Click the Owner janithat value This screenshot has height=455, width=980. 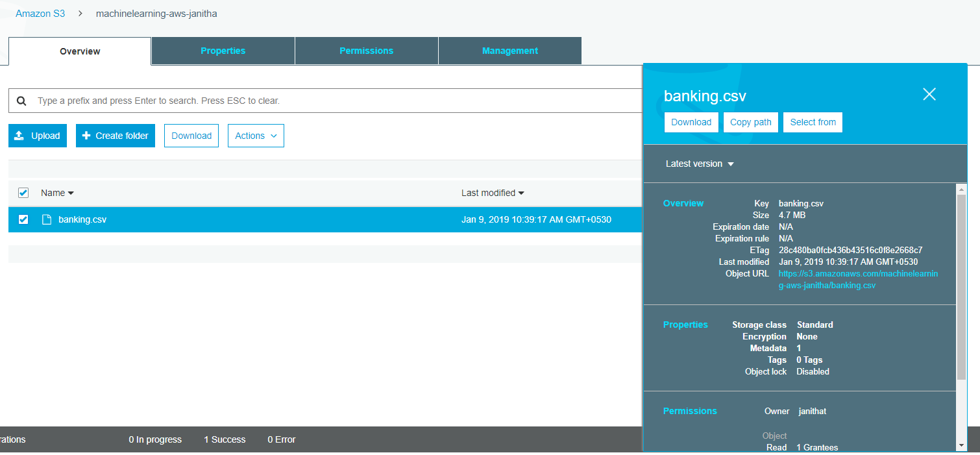[812, 411]
